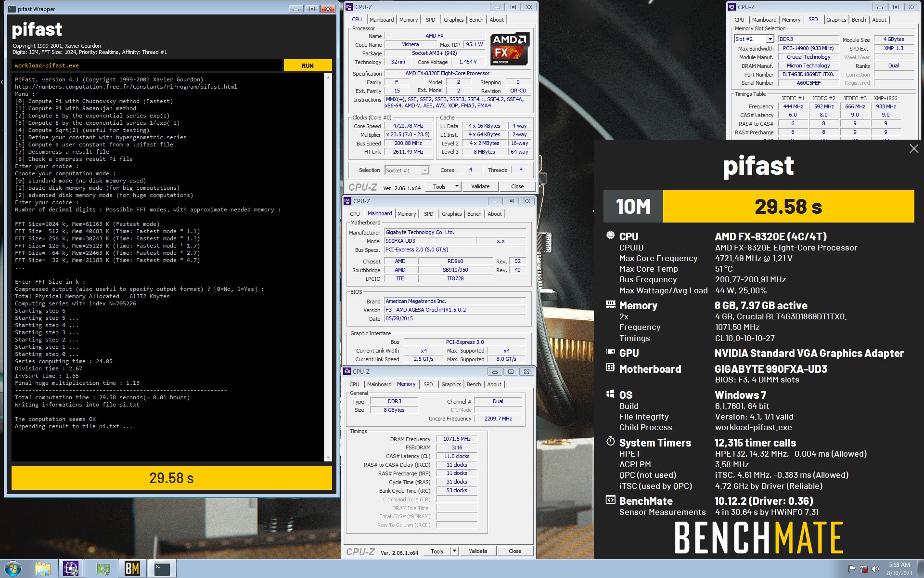Screen dimensions: 924x578
Task: Click GPU card icon in BenchMate panel
Action: coord(610,352)
